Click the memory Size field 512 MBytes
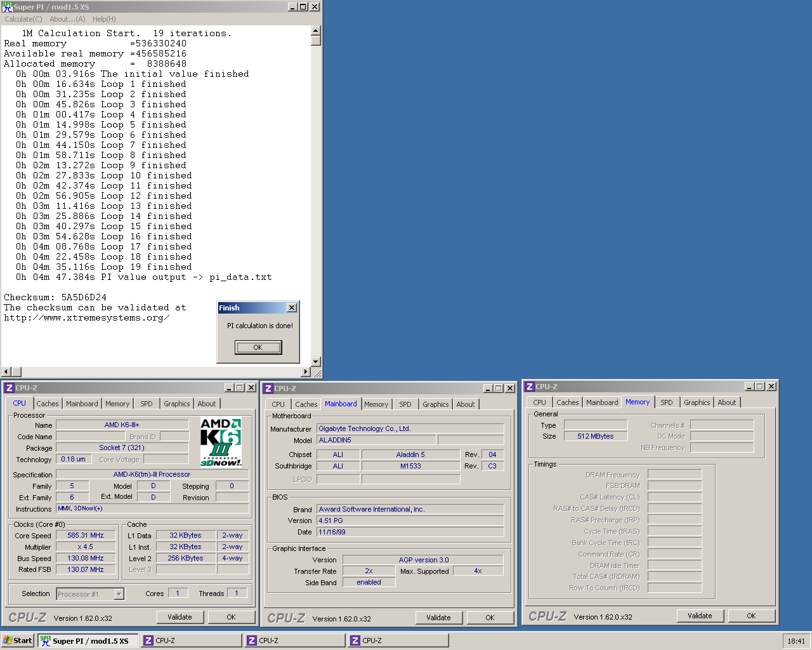 [596, 436]
